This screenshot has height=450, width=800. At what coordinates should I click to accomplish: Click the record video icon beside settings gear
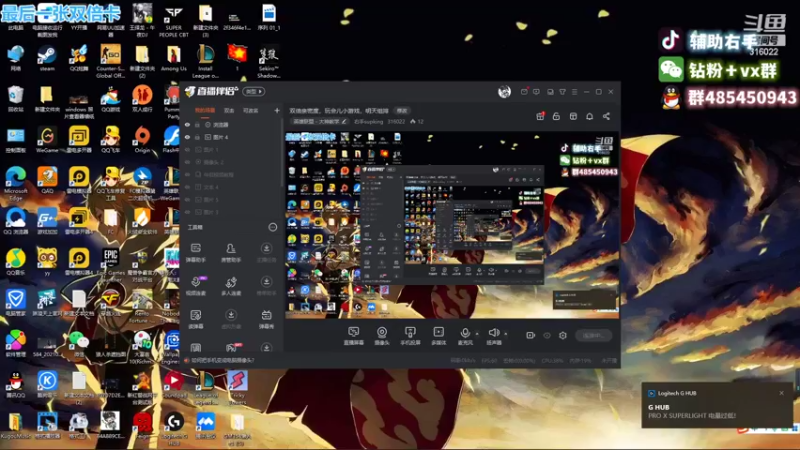(x=531, y=335)
